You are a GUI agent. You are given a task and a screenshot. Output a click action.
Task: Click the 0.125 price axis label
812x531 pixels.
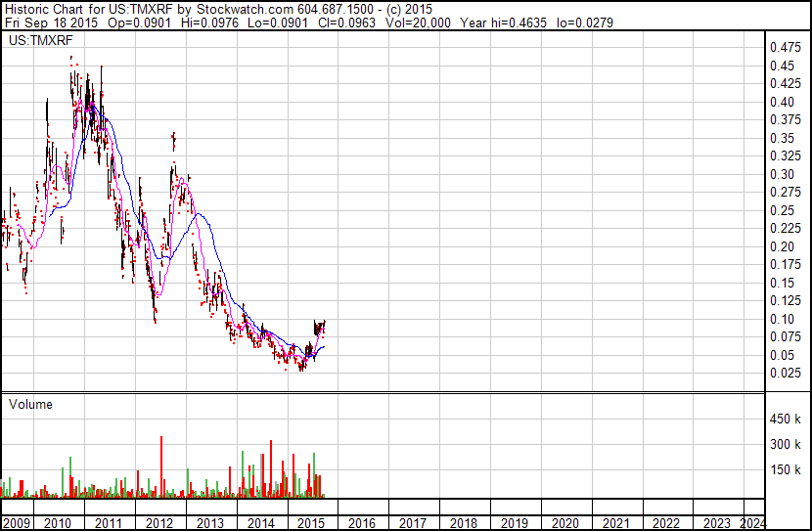coord(786,300)
